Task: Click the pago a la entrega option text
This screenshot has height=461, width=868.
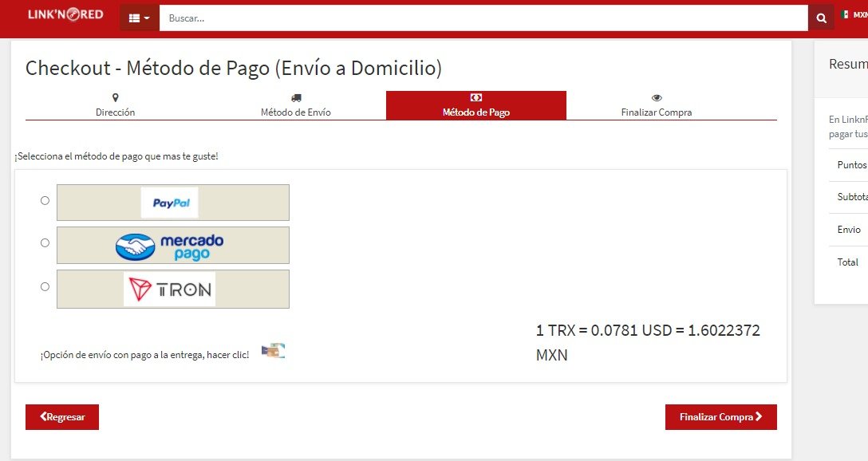Action: coord(144,355)
